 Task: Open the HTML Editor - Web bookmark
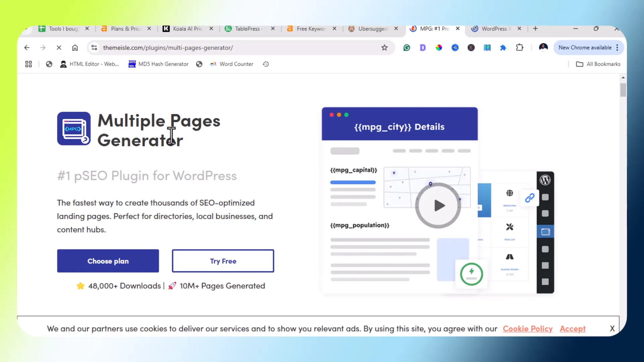click(x=89, y=64)
